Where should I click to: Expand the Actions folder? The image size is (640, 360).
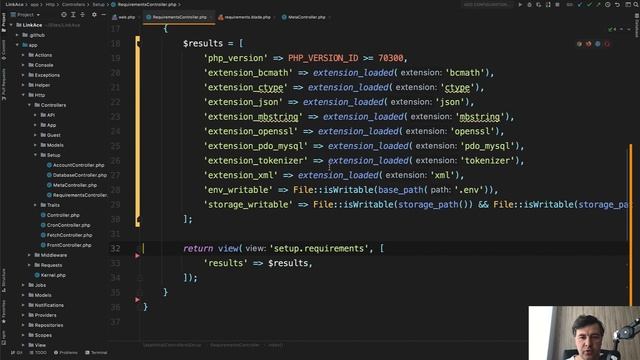point(23,55)
